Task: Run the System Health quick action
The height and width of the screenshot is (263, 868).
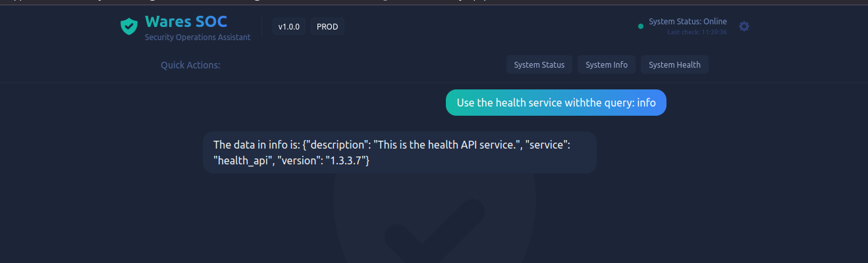Action: click(x=674, y=64)
